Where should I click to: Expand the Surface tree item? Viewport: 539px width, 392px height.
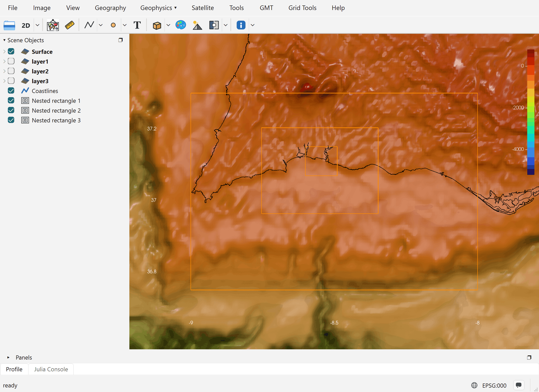(x=4, y=51)
